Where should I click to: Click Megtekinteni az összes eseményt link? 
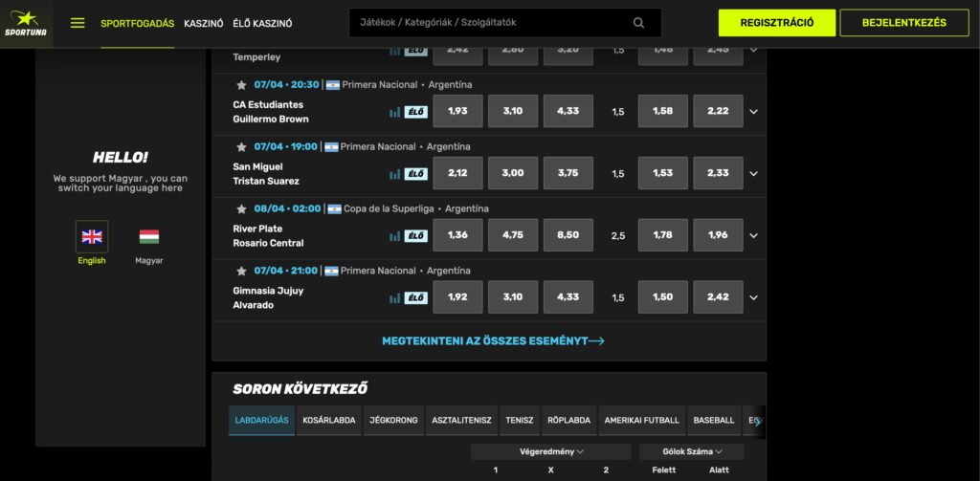pyautogui.click(x=493, y=340)
